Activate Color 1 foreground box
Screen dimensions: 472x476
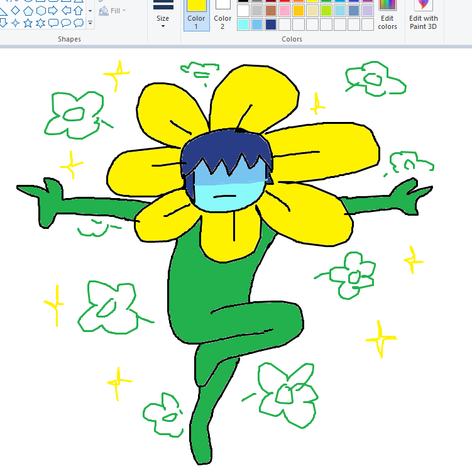coord(196,15)
